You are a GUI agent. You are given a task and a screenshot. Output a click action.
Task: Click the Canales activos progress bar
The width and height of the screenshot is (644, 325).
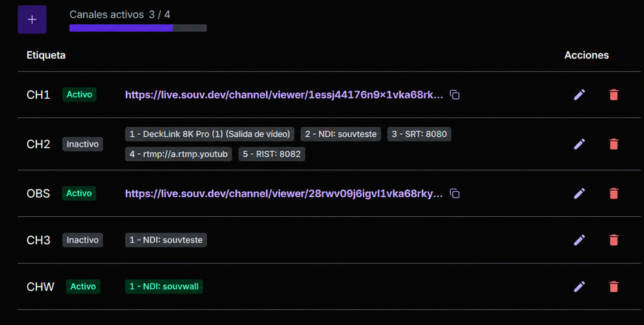point(138,28)
